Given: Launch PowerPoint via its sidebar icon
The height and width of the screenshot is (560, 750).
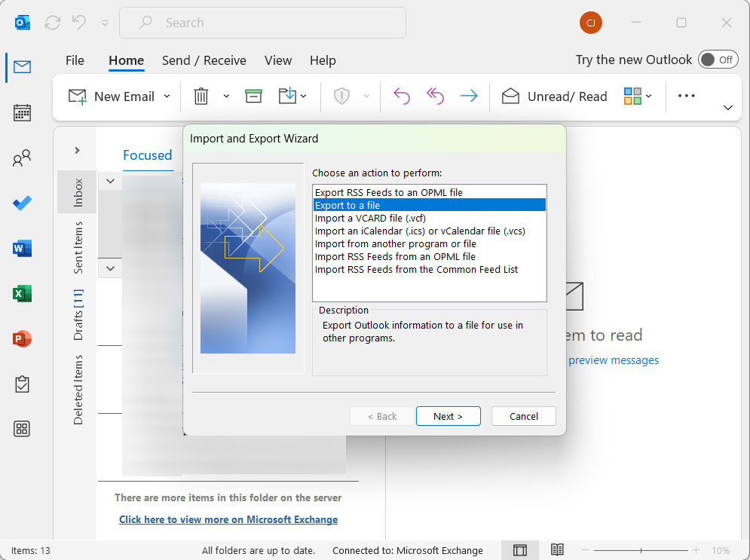Looking at the screenshot, I should pos(22,338).
